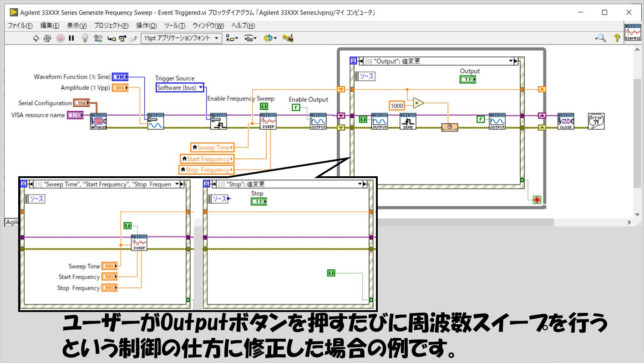The image size is (644, 363).
Task: Show Context Help with yellow question mark
Action: click(x=617, y=38)
